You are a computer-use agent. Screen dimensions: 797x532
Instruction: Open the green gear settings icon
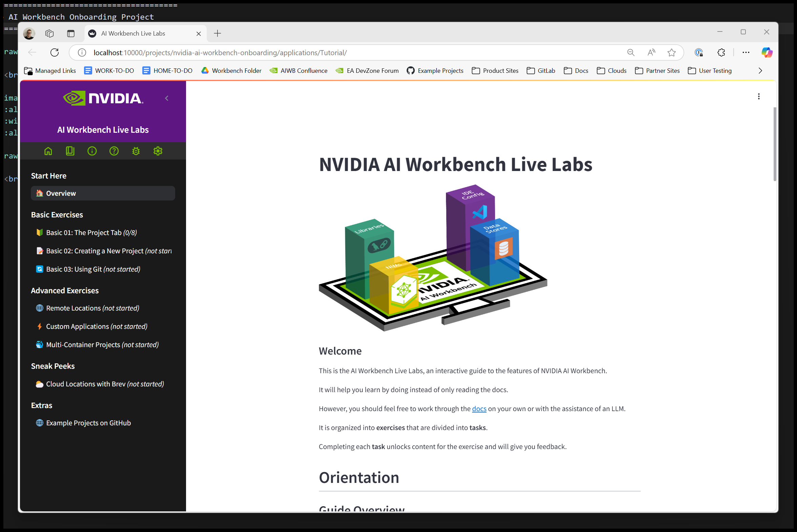click(158, 151)
